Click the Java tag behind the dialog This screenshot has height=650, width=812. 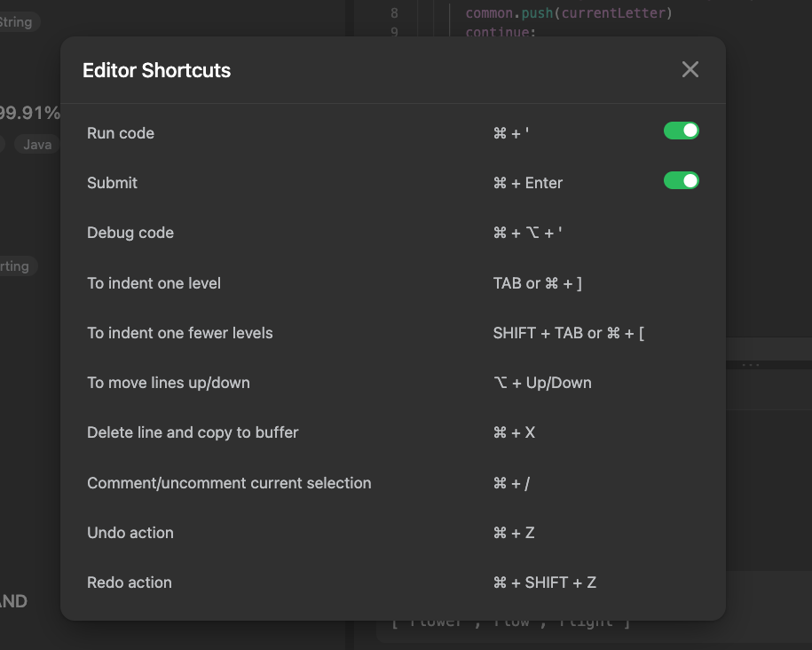pyautogui.click(x=37, y=144)
